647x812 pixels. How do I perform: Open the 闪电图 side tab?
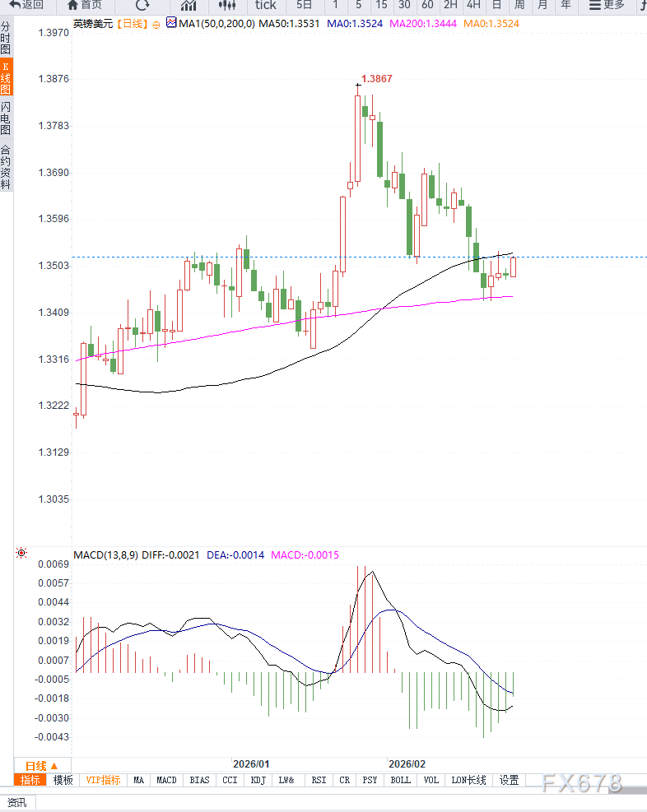click(x=6, y=119)
